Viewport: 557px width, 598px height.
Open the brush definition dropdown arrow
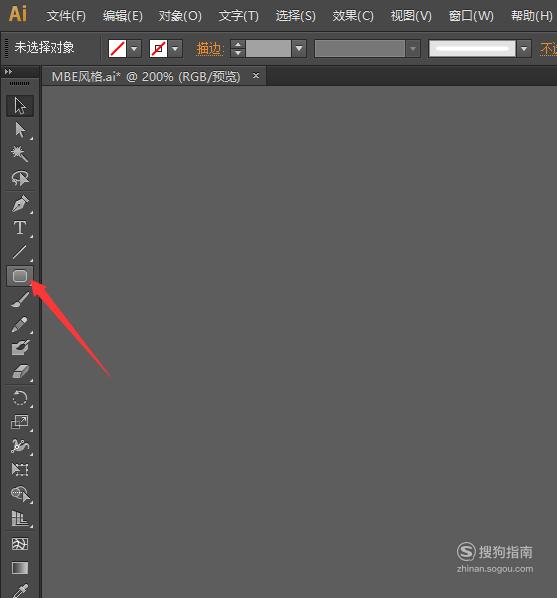(x=524, y=49)
